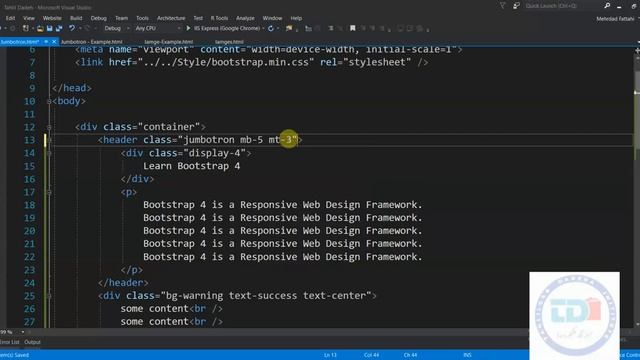
Task: Start IIS Express with green play icon
Action: pos(188,29)
